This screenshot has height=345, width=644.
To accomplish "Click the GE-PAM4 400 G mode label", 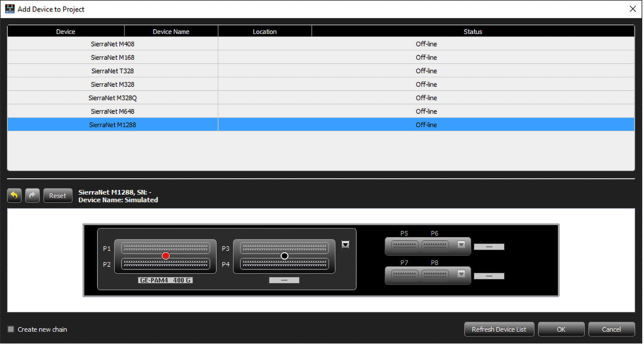I will click(165, 280).
